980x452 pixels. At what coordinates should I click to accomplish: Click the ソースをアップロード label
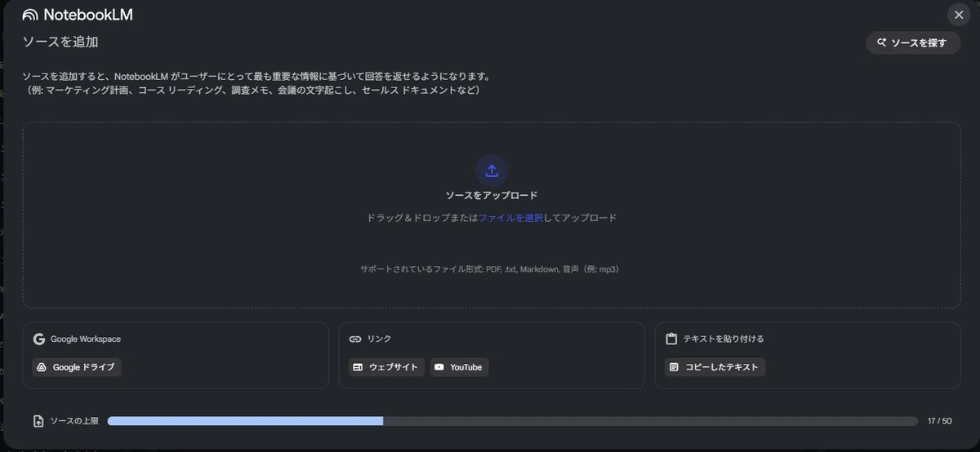pyautogui.click(x=492, y=196)
